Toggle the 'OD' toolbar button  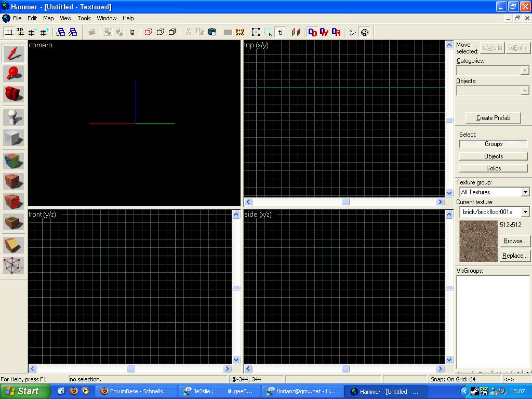click(312, 32)
